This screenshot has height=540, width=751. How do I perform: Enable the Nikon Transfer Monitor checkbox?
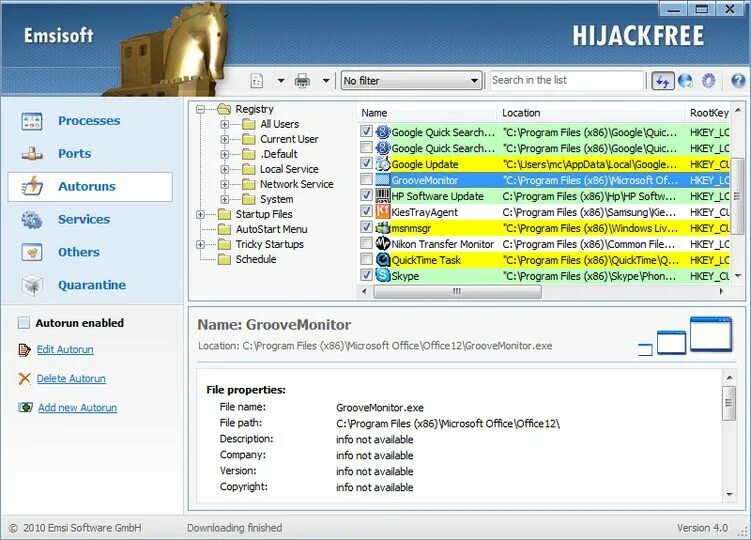(x=366, y=243)
